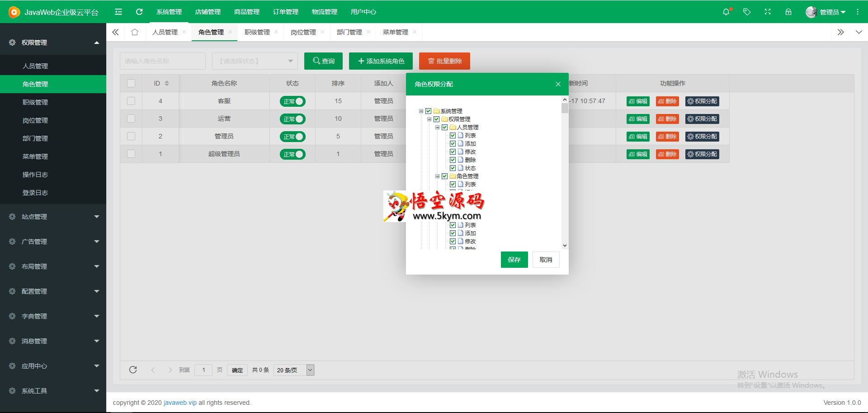Screen dimensions: 868x413
Task: Sort by ID column arrows
Action: coord(167,83)
